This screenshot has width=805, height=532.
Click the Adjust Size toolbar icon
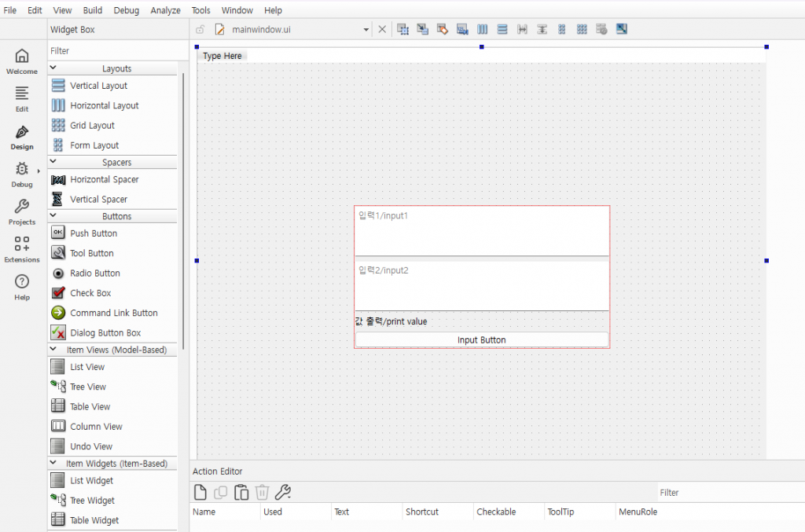click(x=622, y=29)
